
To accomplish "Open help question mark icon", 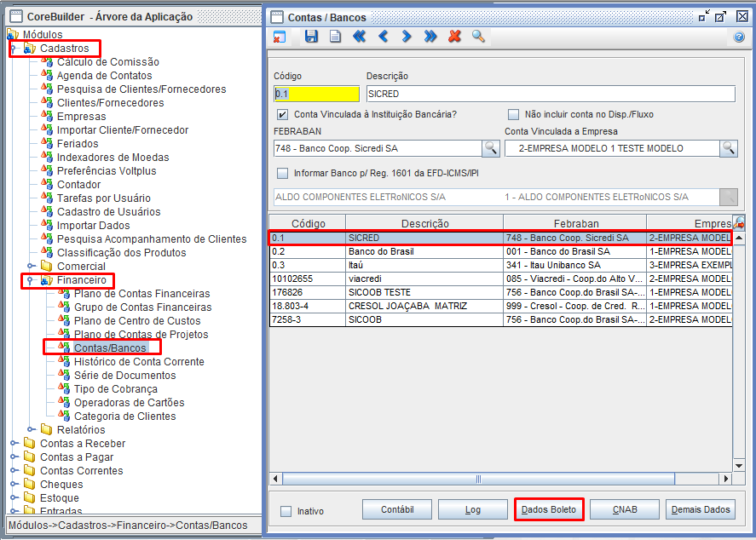I will point(739,37).
